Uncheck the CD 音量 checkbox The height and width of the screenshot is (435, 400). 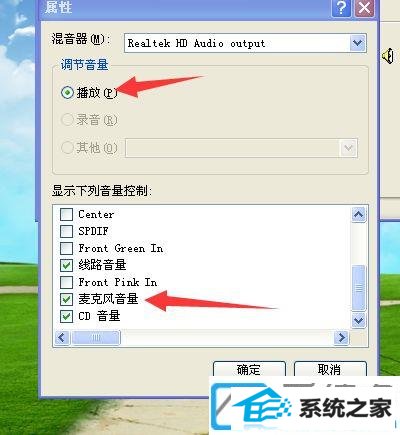(x=66, y=316)
